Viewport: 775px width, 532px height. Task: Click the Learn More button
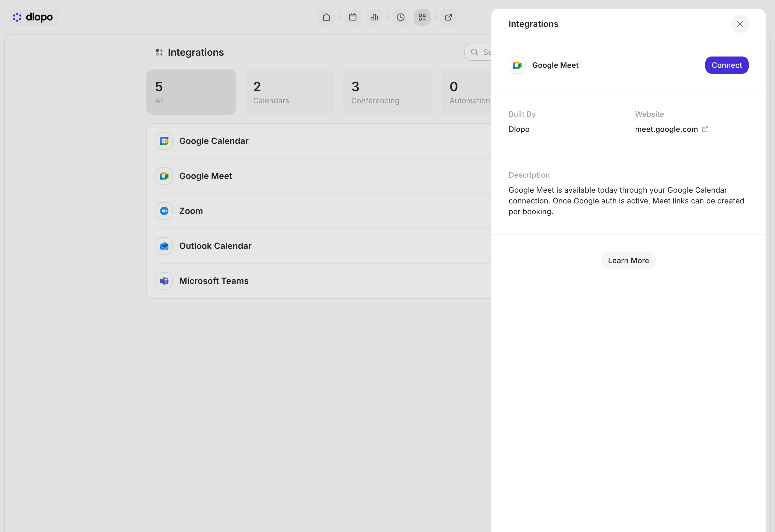628,261
